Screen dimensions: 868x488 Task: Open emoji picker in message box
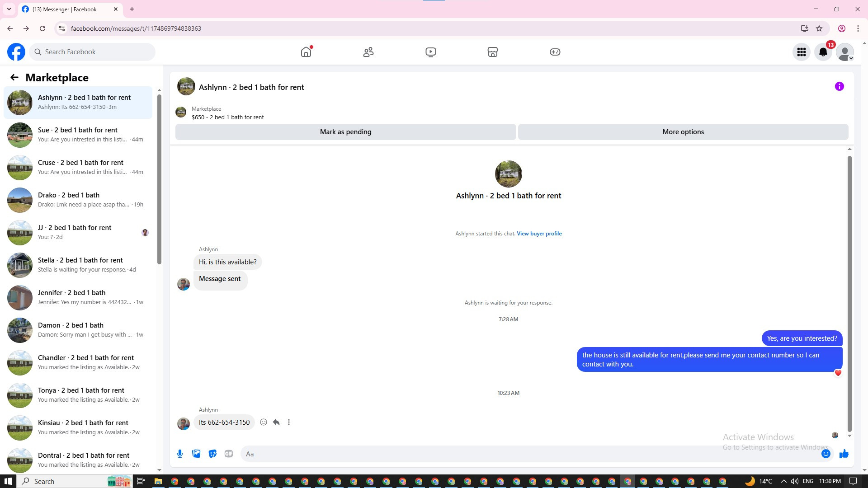point(826,454)
